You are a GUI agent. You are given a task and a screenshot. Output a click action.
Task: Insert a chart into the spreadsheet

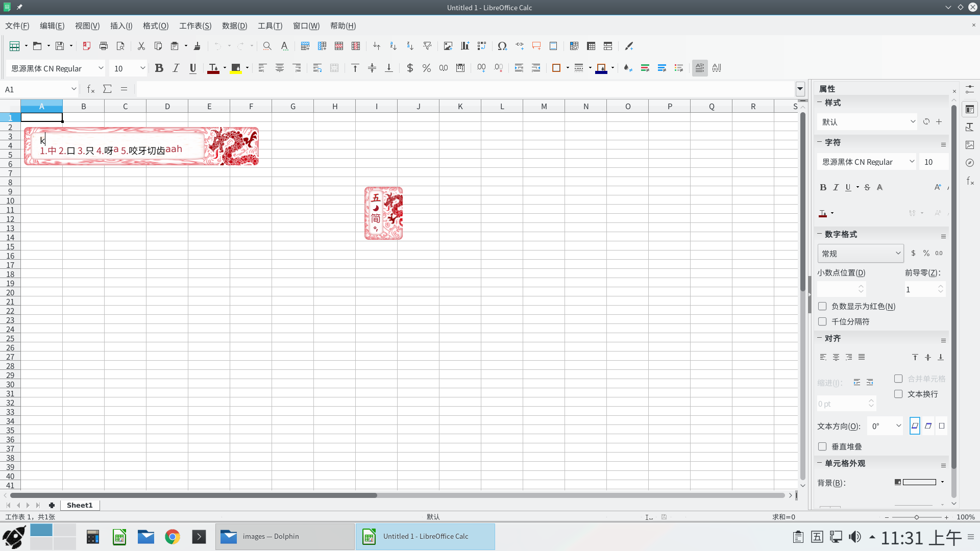point(465,46)
